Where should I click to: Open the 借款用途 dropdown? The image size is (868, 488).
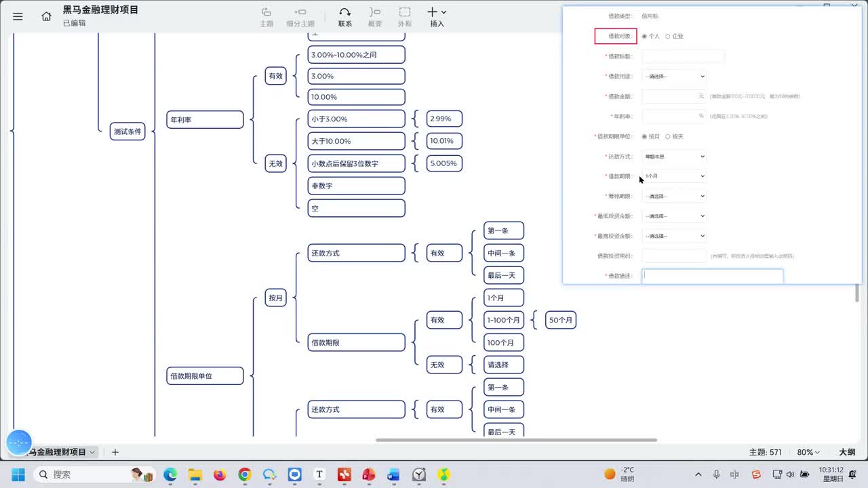pyautogui.click(x=674, y=77)
